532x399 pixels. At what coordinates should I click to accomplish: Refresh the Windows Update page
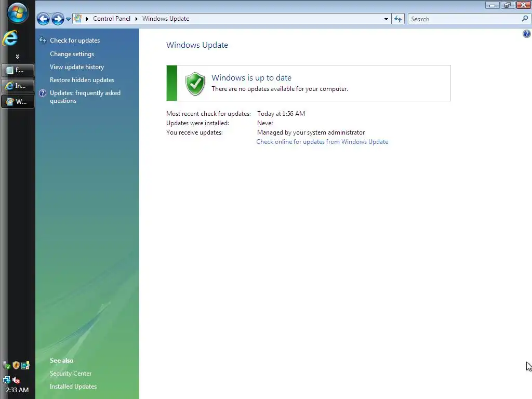coord(398,19)
